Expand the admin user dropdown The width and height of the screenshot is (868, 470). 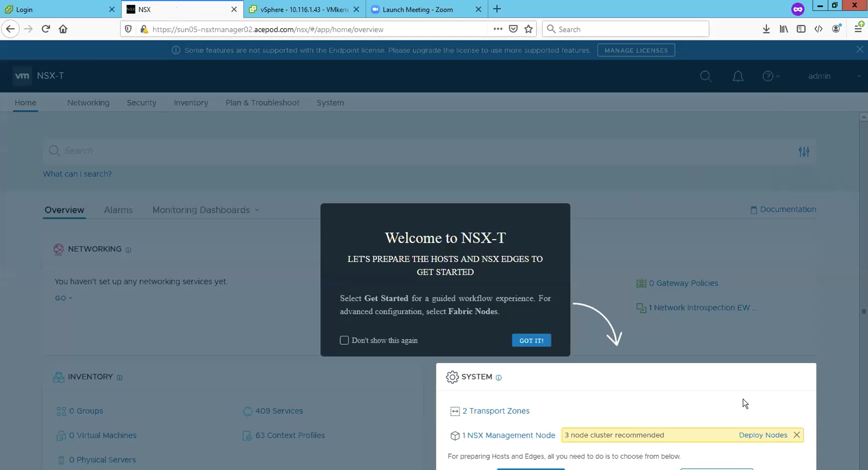(x=859, y=76)
